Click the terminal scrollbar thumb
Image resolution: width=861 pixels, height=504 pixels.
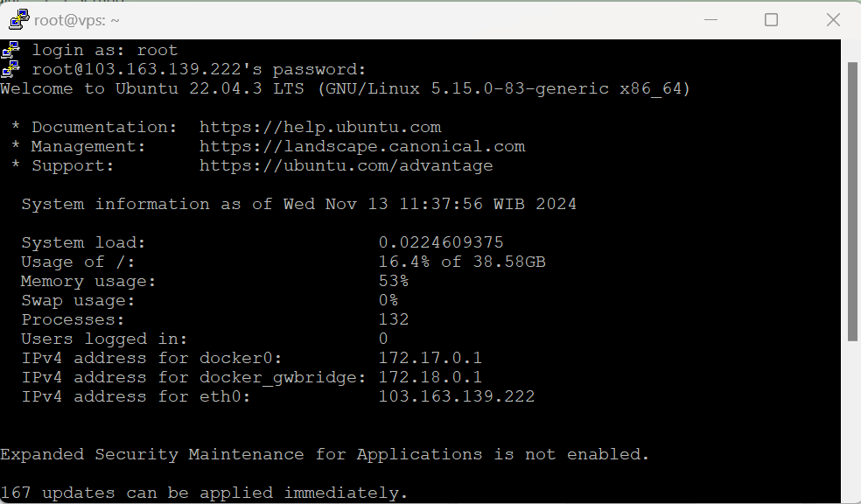pyautogui.click(x=852, y=201)
